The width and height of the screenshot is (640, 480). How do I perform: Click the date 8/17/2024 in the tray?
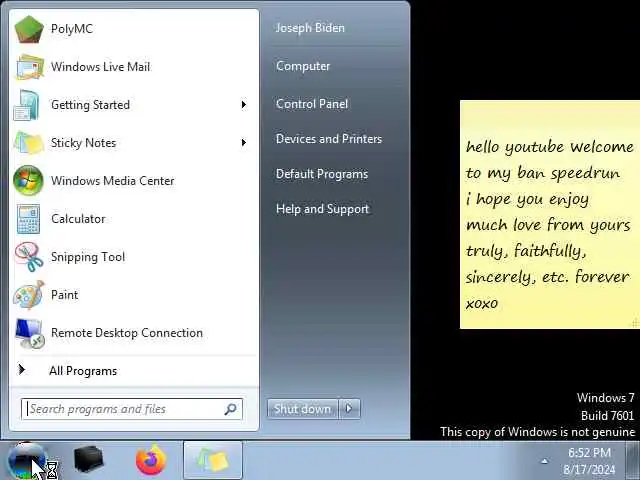pos(589,470)
